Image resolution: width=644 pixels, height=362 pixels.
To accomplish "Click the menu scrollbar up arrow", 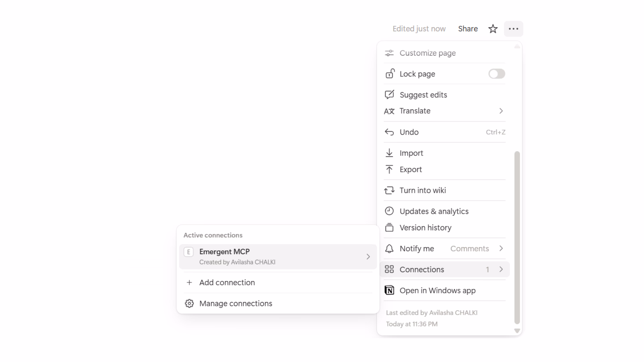I will (x=517, y=47).
